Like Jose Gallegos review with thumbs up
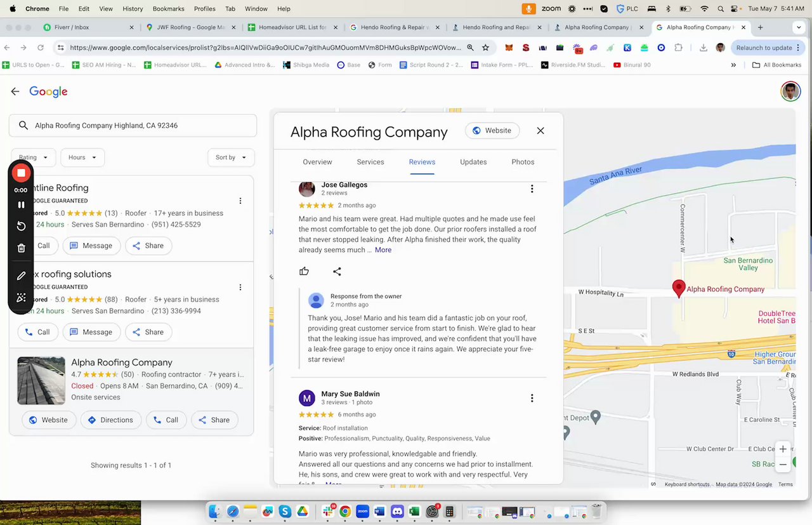Image resolution: width=812 pixels, height=525 pixels. point(304,272)
